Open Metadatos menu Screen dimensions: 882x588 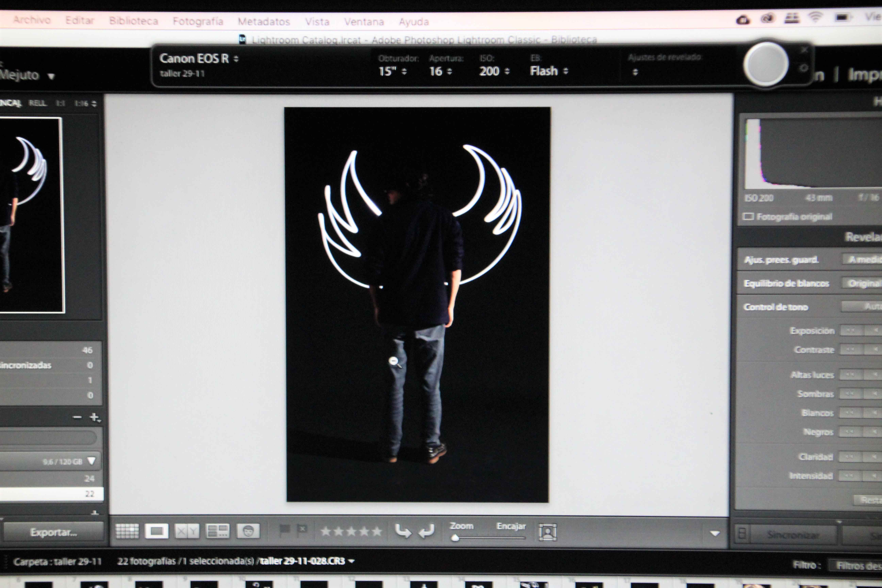click(x=264, y=21)
